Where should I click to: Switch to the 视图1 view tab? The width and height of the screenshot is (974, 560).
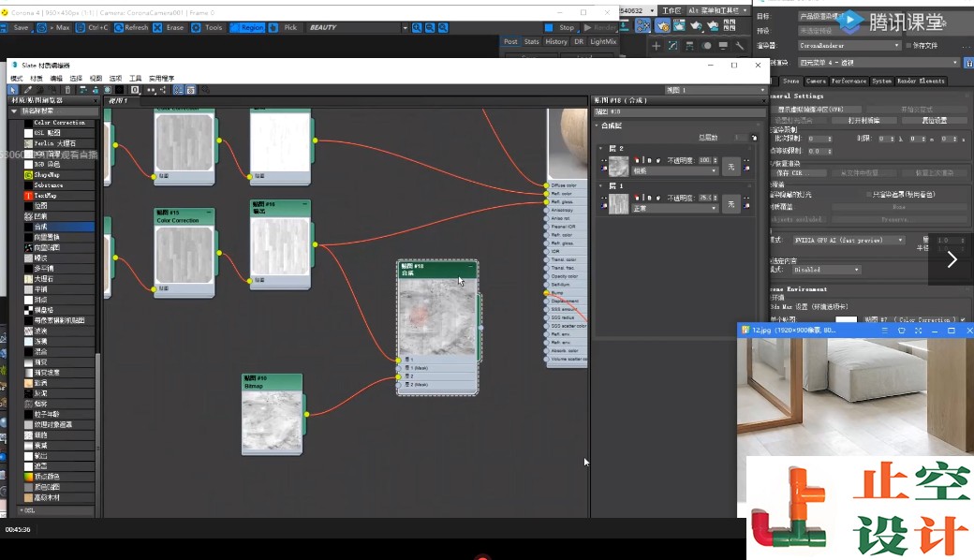[x=118, y=100]
